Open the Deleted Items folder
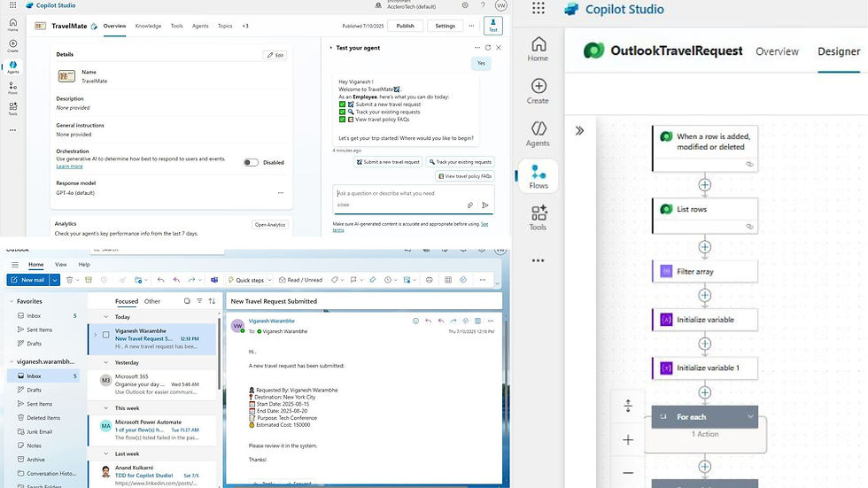The width and height of the screenshot is (868, 488). [43, 418]
